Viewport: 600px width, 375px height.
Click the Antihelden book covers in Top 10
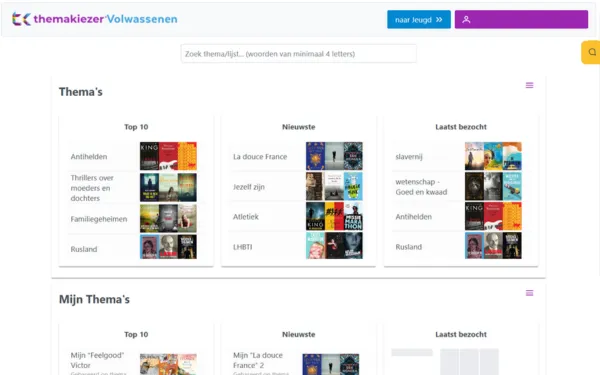click(168, 156)
